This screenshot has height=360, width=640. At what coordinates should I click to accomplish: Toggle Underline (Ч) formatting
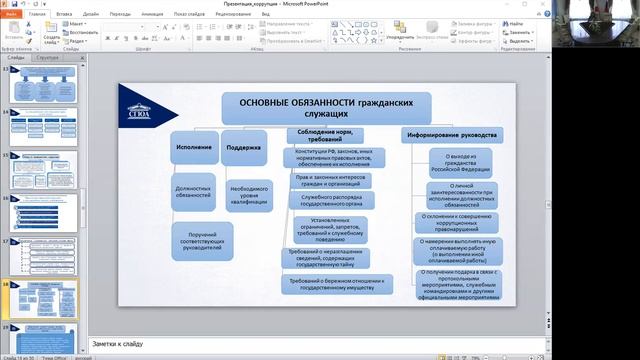tap(126, 38)
